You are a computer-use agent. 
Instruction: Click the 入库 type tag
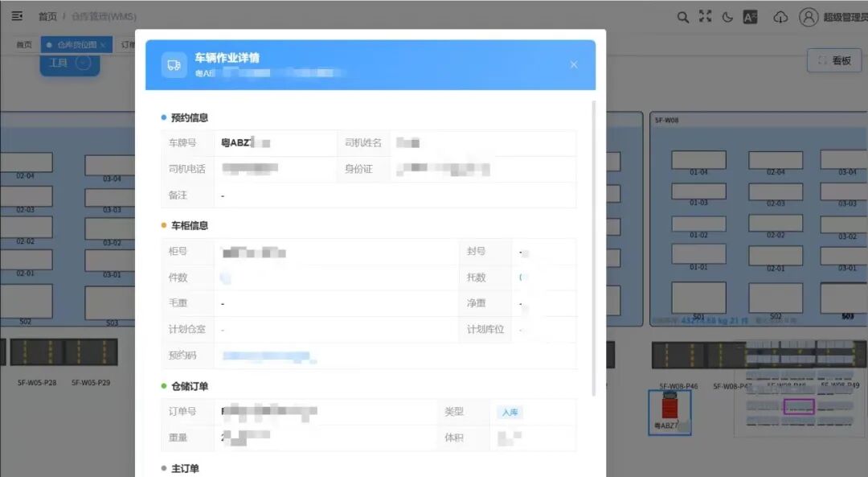[510, 412]
